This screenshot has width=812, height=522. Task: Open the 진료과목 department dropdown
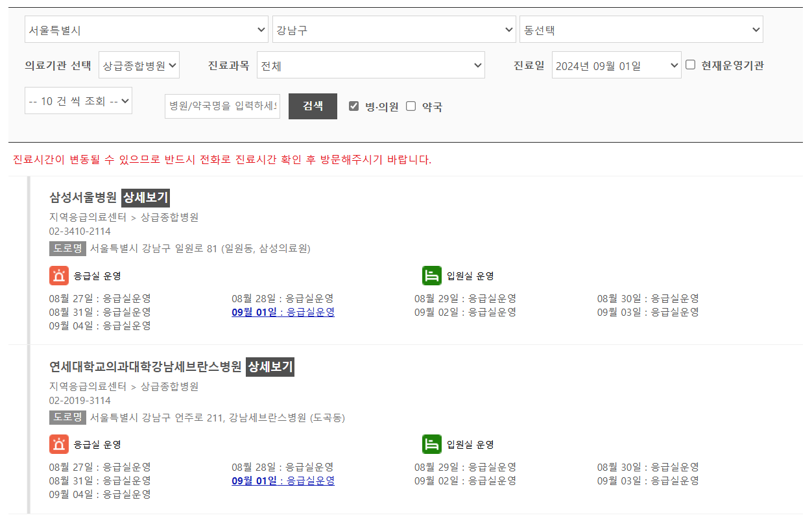click(x=370, y=65)
